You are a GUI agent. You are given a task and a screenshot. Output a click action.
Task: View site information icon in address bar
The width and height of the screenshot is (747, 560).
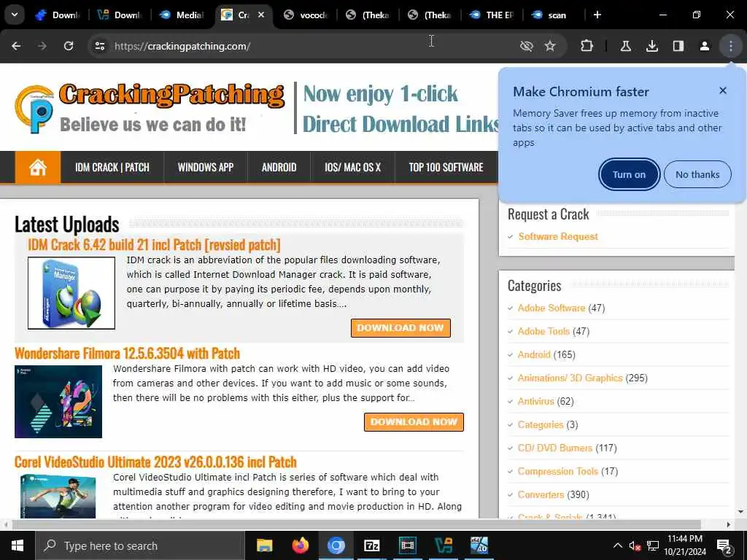(100, 46)
